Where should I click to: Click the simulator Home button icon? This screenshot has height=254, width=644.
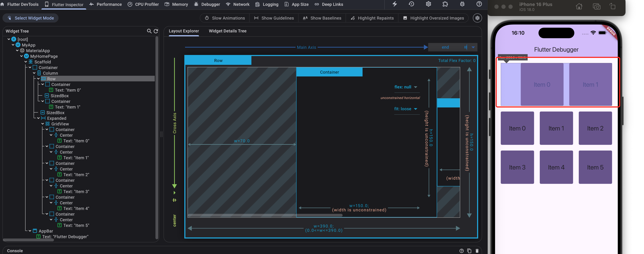tap(579, 7)
